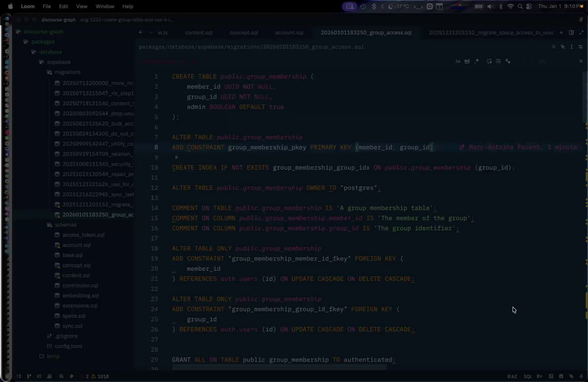Click the purple Loom recording icon in menu bar
This screenshot has height=382, width=588.
click(x=350, y=6)
